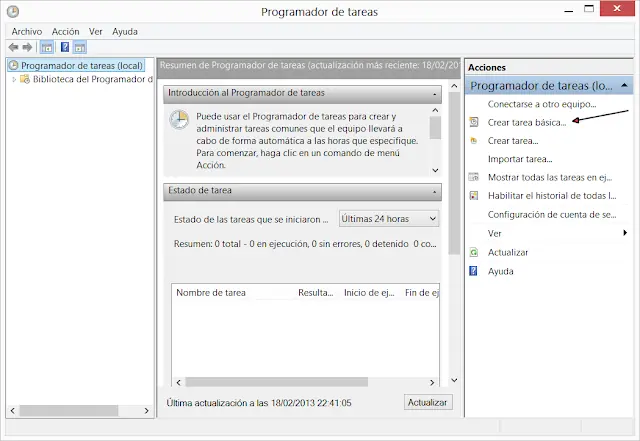640x441 pixels.
Task: Click Última actualización a las 18/02/2013 text
Action: pyautogui.click(x=259, y=403)
